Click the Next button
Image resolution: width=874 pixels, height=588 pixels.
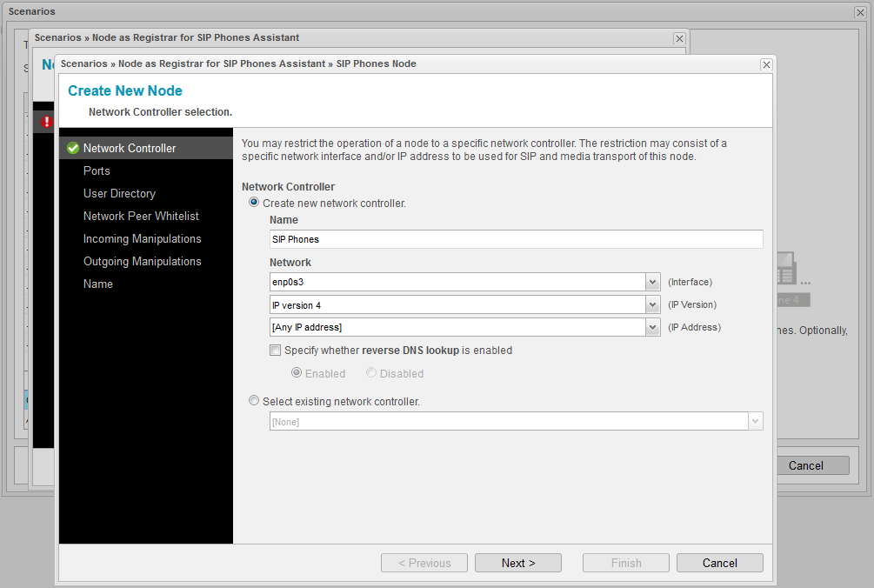(518, 563)
